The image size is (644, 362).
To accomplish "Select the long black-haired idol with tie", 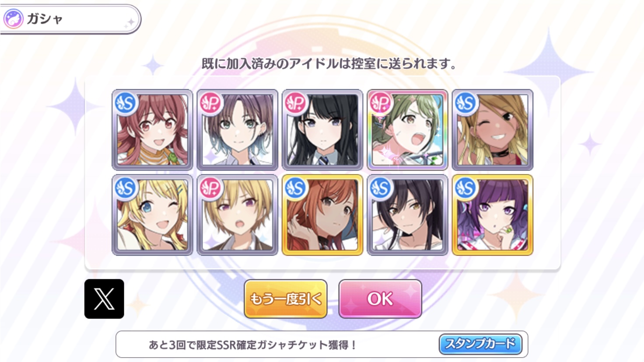I will point(322,130).
